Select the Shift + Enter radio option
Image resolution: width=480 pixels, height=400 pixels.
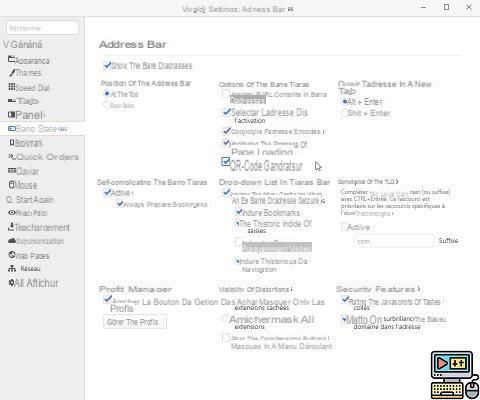tap(344, 113)
